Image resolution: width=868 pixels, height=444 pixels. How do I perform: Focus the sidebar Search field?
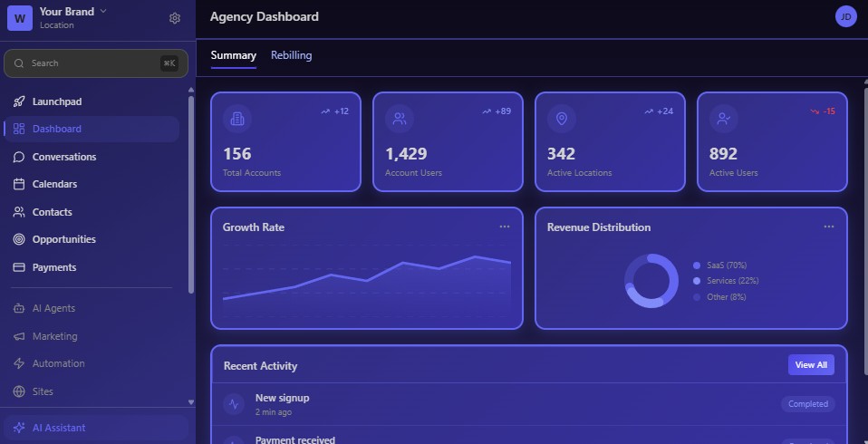pyautogui.click(x=96, y=63)
